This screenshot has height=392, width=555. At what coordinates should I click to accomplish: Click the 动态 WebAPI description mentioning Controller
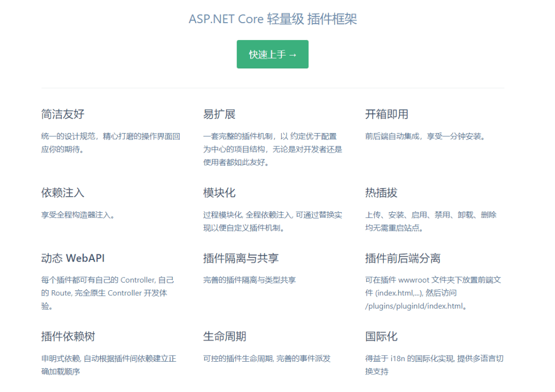click(107, 293)
